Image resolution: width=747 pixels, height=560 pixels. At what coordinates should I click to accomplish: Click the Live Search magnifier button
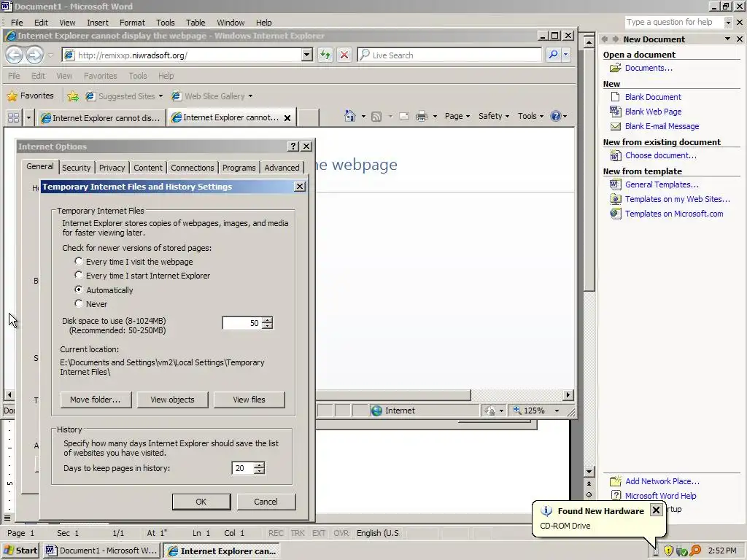[x=553, y=55]
